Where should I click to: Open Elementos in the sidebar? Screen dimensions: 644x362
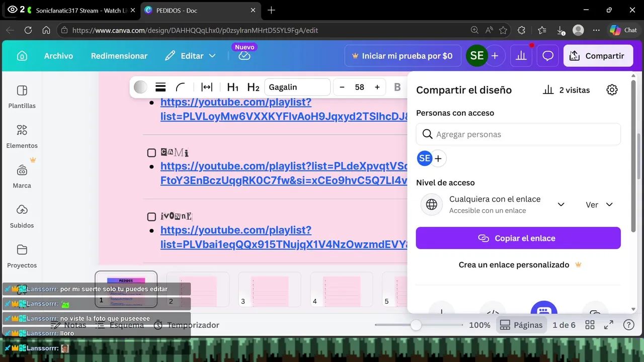[22, 136]
